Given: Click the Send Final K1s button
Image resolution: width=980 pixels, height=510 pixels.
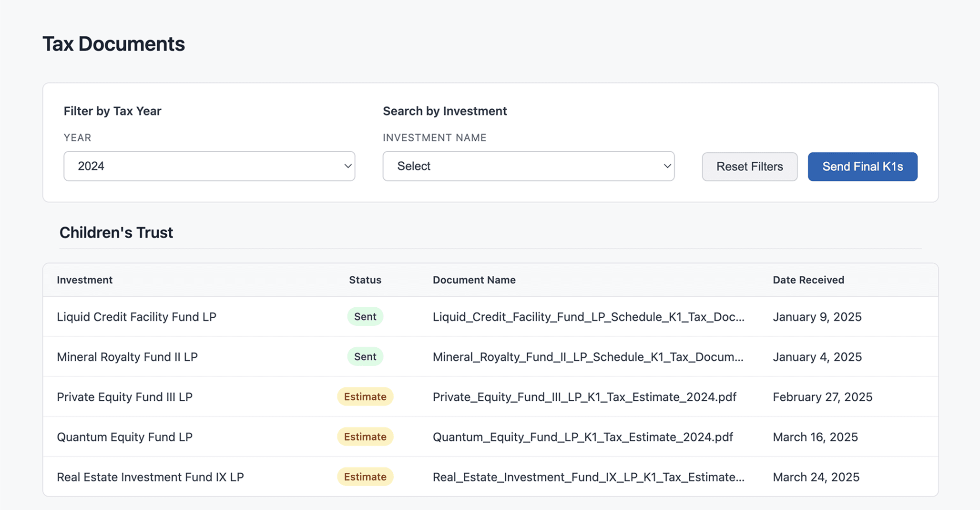Looking at the screenshot, I should click(x=862, y=167).
